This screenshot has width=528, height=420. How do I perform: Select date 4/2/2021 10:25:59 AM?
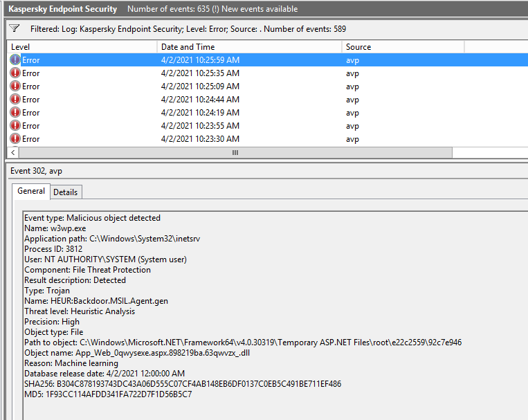(x=200, y=60)
